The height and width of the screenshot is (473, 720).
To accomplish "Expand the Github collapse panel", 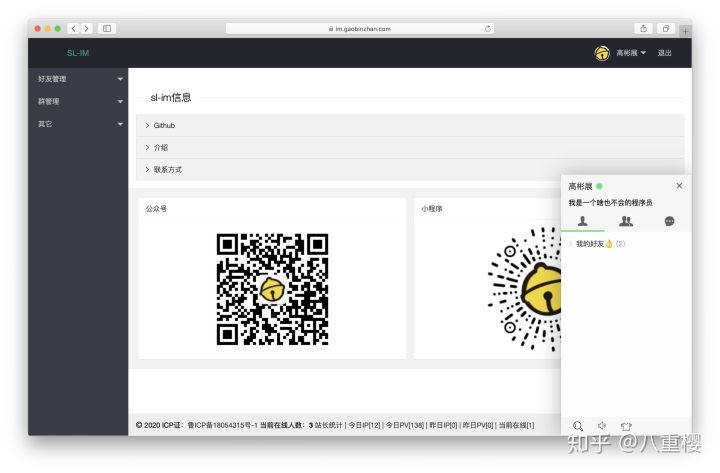I will click(x=410, y=125).
